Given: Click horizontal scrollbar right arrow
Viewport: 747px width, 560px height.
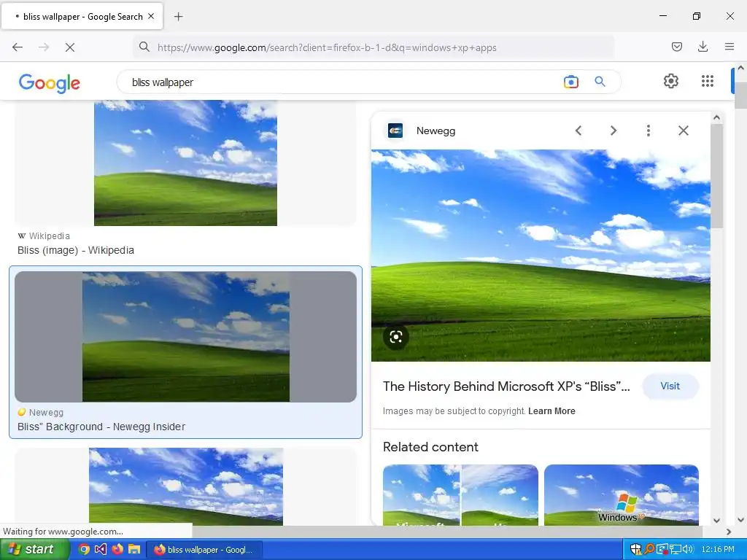Looking at the screenshot, I should point(729,532).
